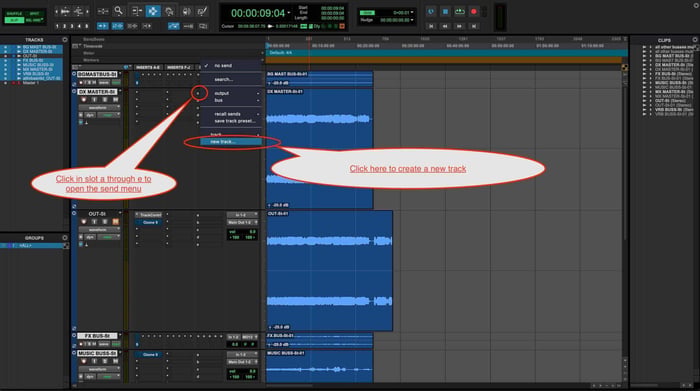This screenshot has height=391, width=700.
Task: Open 'bus' submenu in send menu
Action: click(x=231, y=100)
